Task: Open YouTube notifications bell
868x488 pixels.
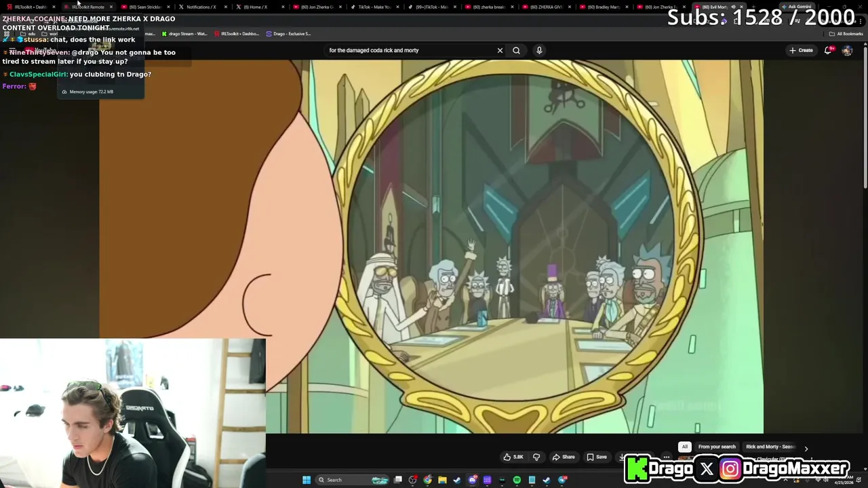Action: (x=828, y=50)
